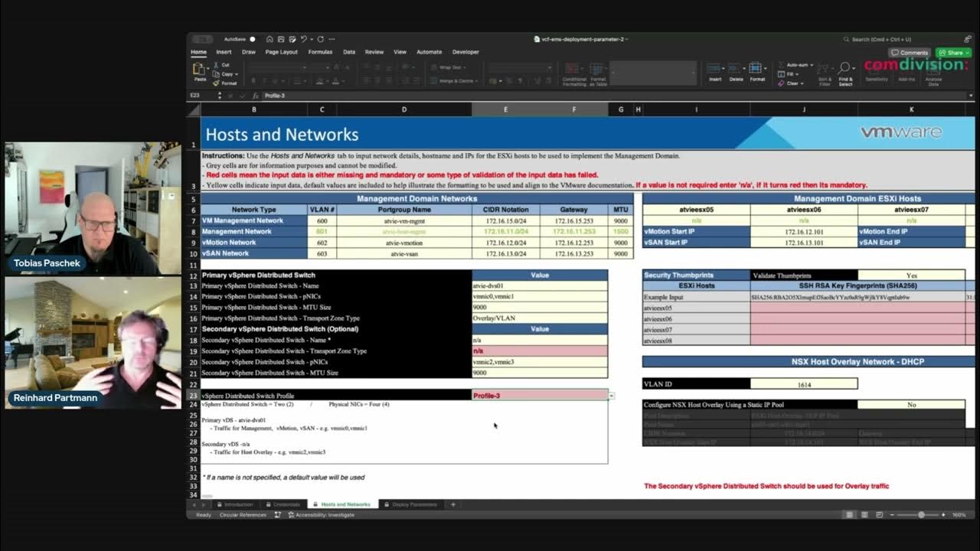
Task: Toggle the AutoSave switch
Action: (252, 39)
